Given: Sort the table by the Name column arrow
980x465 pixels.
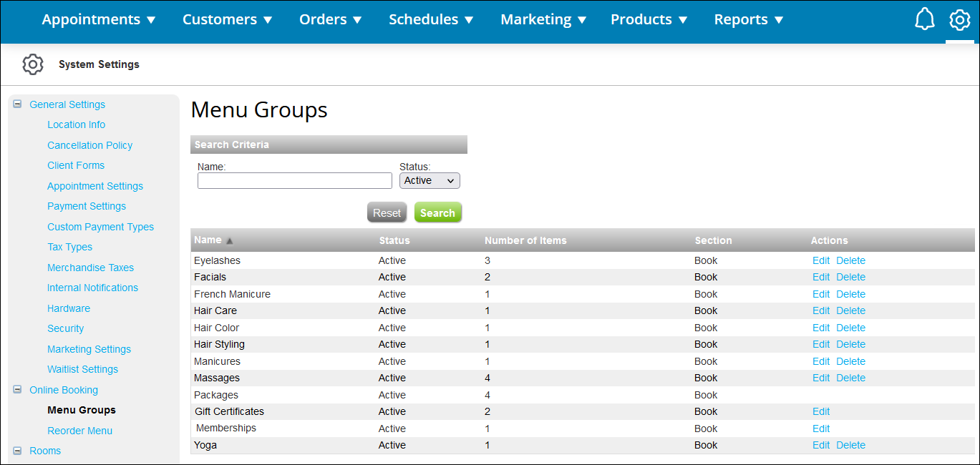Looking at the screenshot, I should point(231,240).
